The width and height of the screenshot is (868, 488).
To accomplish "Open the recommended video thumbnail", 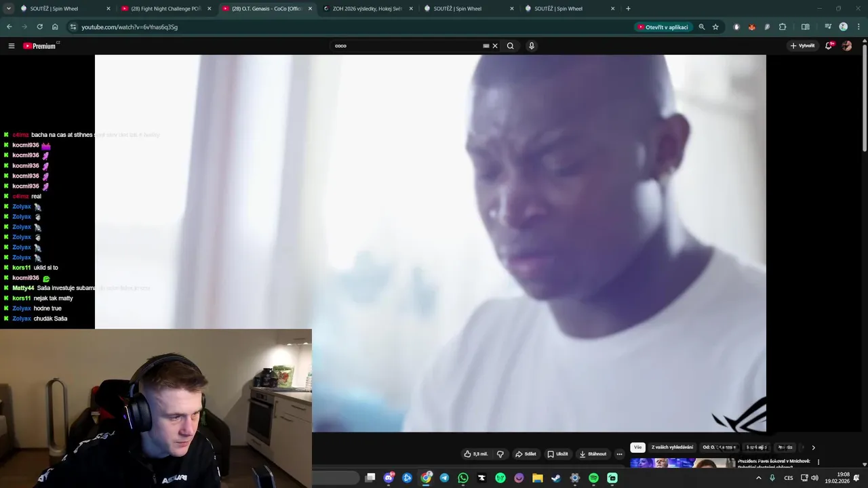I will (x=682, y=463).
